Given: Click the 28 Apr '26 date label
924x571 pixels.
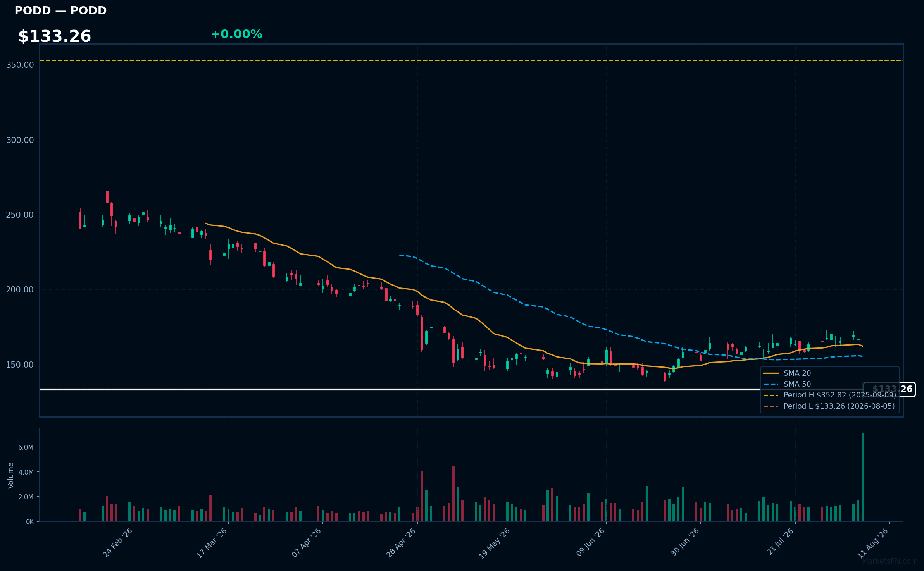Looking at the screenshot, I should coord(401,543).
